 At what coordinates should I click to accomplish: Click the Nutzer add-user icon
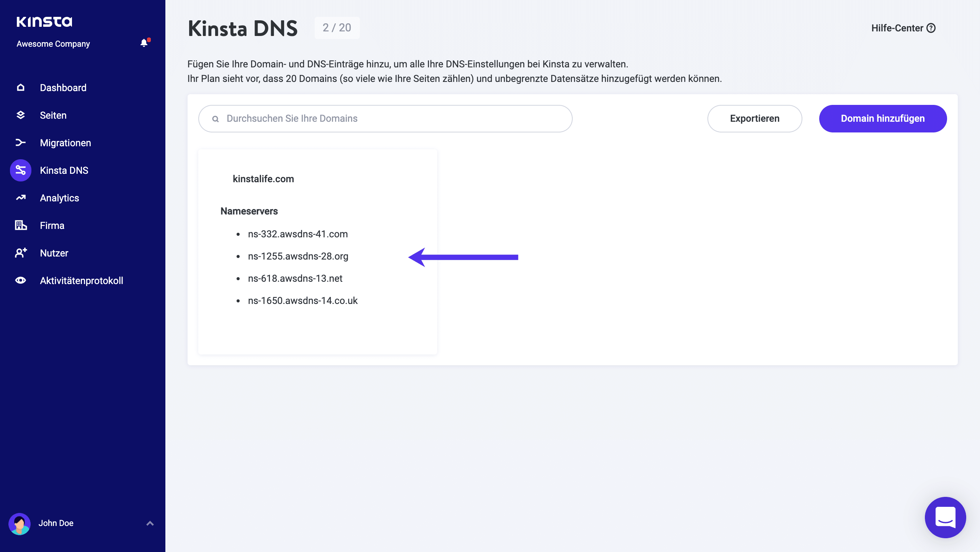(x=21, y=253)
